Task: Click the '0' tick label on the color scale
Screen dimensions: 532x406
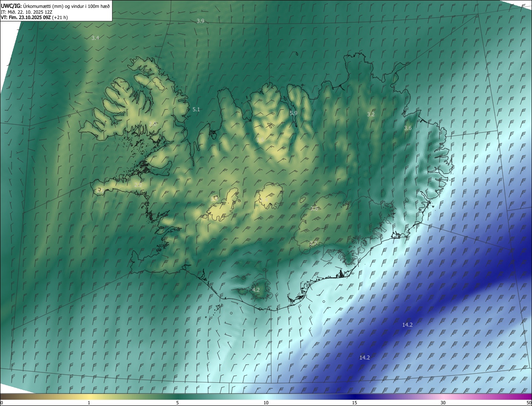Action: click(x=2, y=403)
